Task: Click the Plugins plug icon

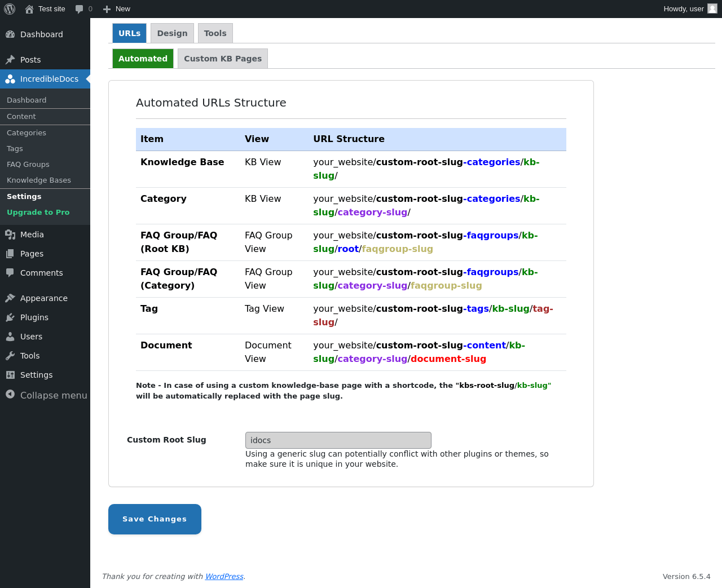Action: pyautogui.click(x=10, y=317)
